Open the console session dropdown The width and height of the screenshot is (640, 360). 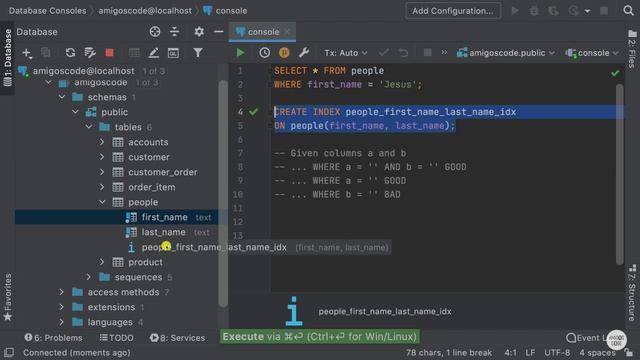coord(592,53)
